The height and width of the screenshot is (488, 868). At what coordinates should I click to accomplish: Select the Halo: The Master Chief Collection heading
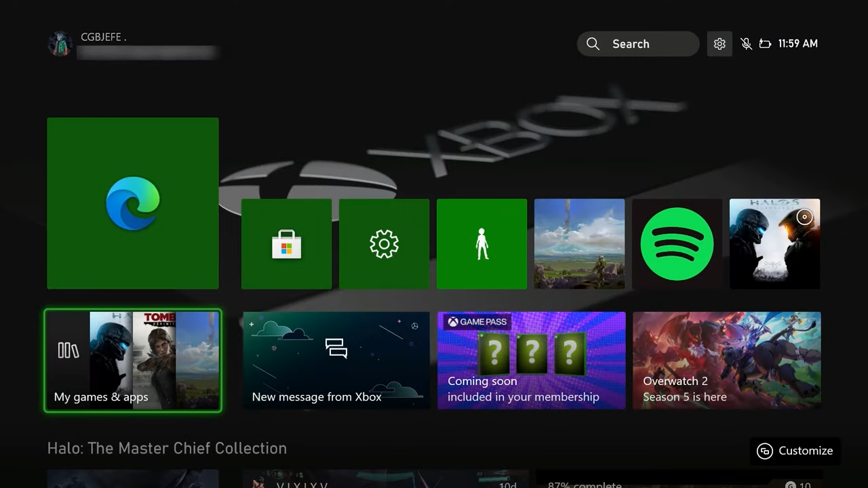tap(167, 449)
